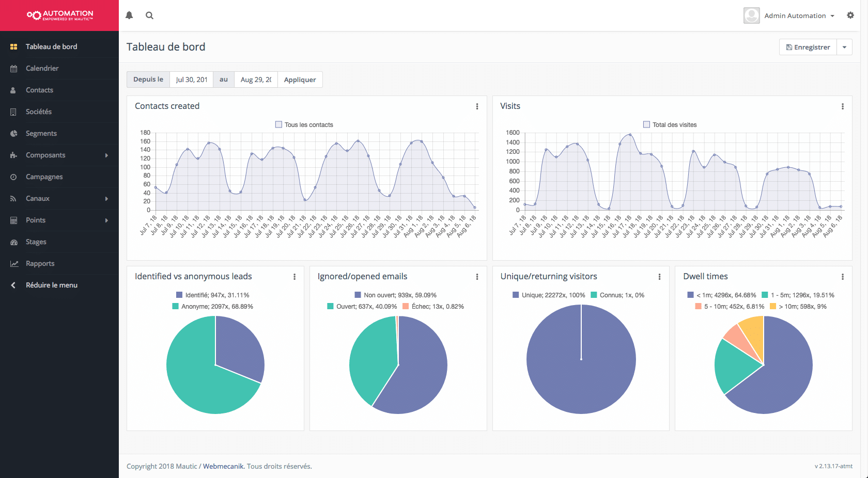Open the notifications bell icon
Screen dimensions: 868x478
click(129, 15)
